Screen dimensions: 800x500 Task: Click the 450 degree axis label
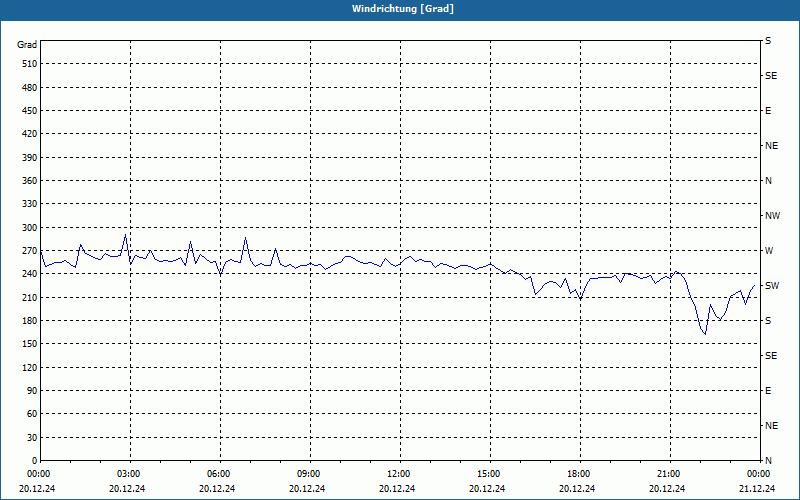pyautogui.click(x=30, y=111)
